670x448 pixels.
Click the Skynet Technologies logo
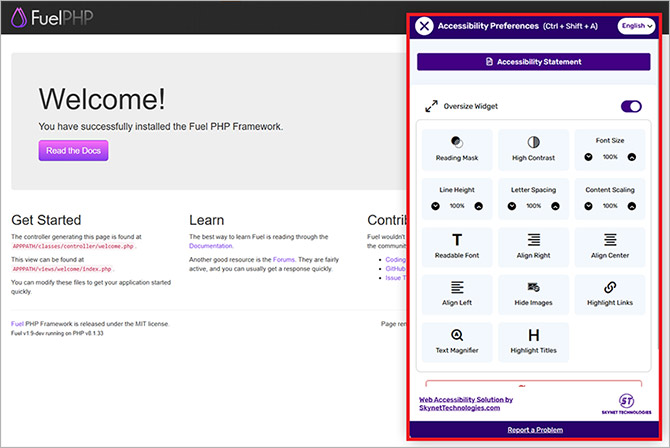coord(626,404)
